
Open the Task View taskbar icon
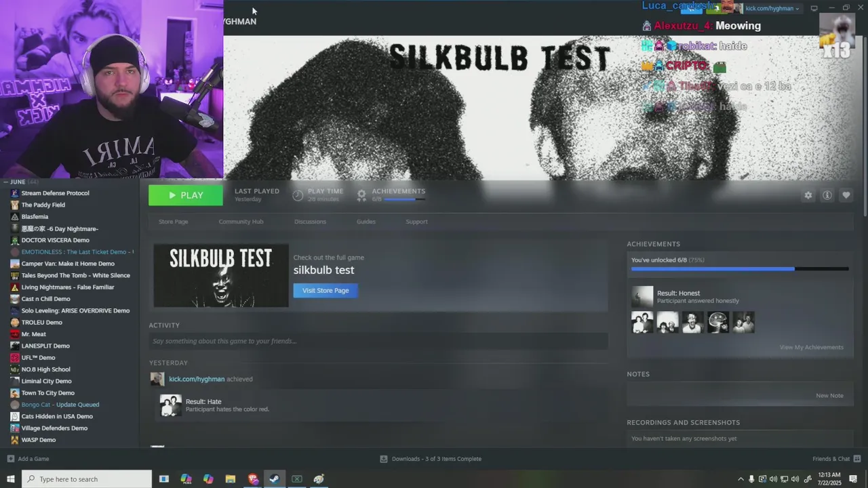coord(164,479)
